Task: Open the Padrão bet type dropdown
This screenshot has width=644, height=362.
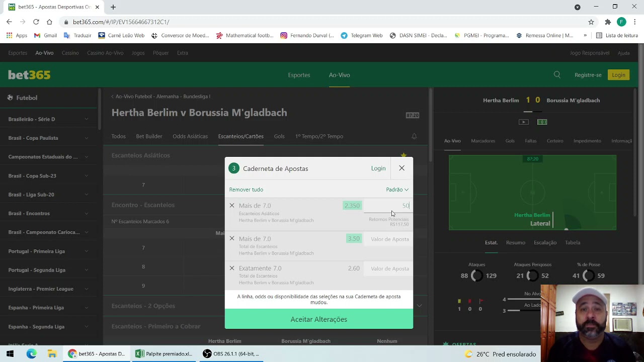Action: 397,190
